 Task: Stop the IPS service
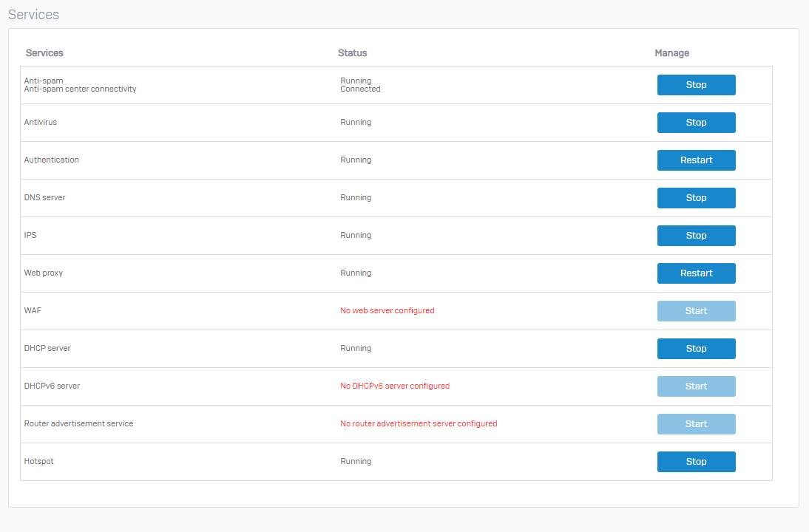coord(696,236)
